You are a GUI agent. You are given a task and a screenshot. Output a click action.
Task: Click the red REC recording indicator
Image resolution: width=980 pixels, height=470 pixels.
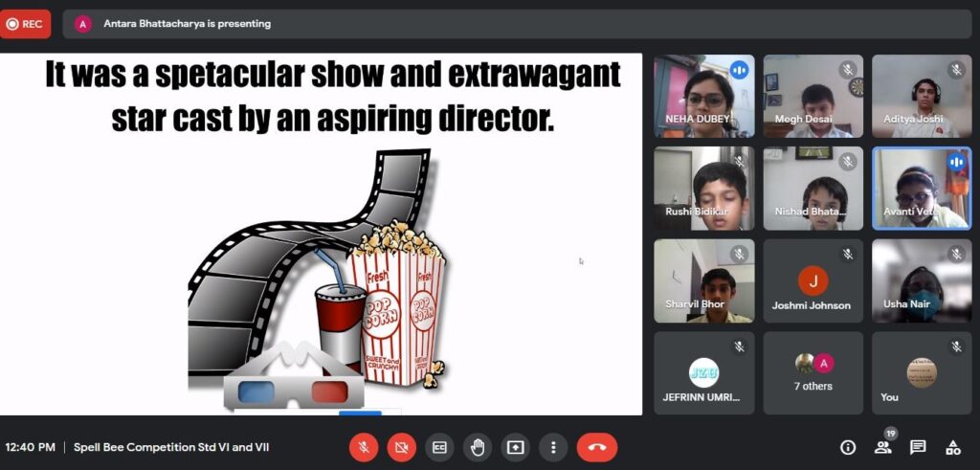pos(26,24)
